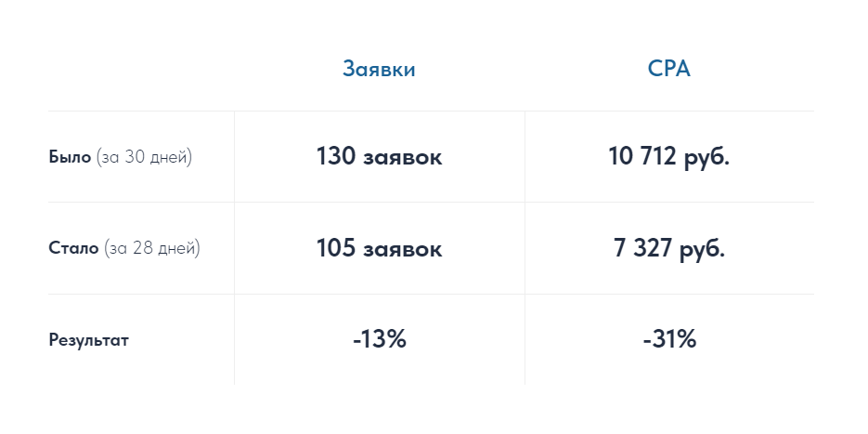This screenshot has height=434, width=868.
Task: Select the -31% result value
Action: (669, 340)
